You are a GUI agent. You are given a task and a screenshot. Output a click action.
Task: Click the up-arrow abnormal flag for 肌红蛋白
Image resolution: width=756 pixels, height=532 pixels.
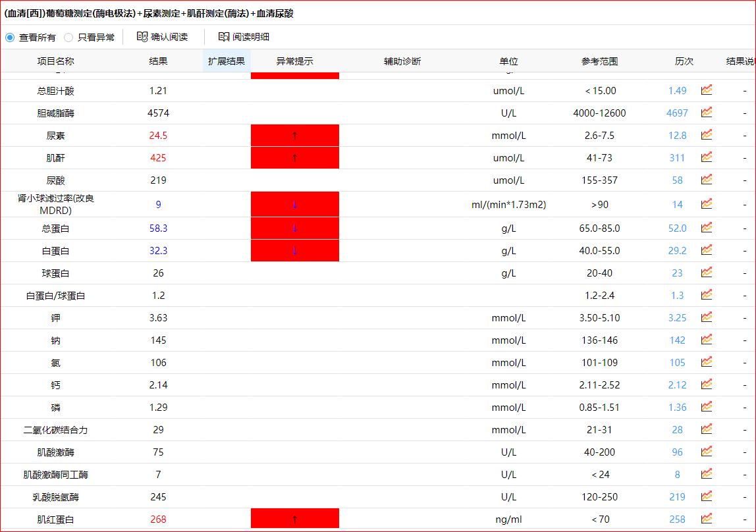tap(294, 519)
